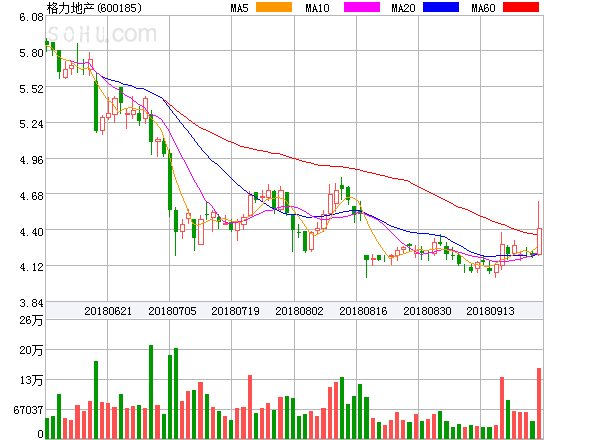Click the blue MA20 legend swatch
600x440 pixels.
[441, 7]
